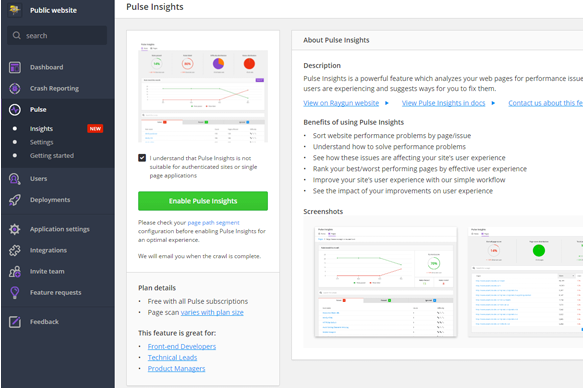The image size is (583, 388).
Task: Click the NEW badge beside Insights
Action: [x=95, y=129]
